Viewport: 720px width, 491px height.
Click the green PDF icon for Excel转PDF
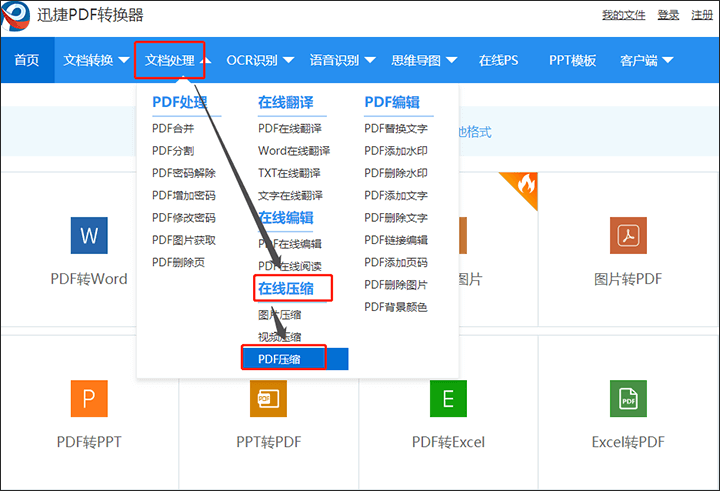628,399
